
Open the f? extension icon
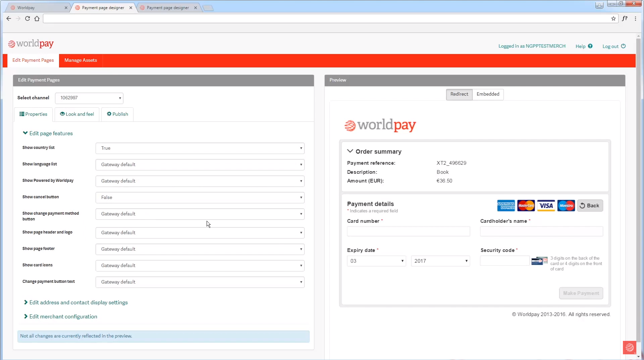tap(625, 18)
